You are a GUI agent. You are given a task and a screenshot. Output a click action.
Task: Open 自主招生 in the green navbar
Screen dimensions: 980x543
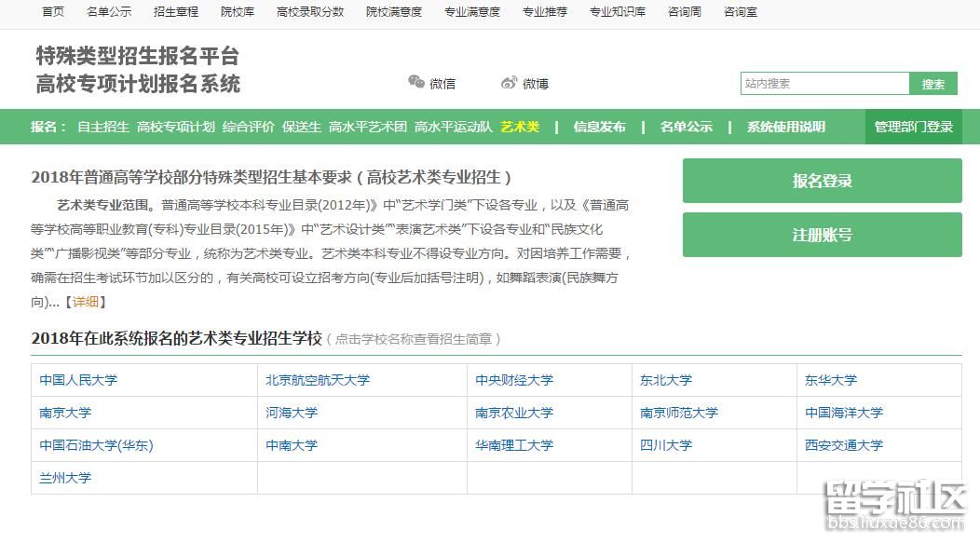102,127
